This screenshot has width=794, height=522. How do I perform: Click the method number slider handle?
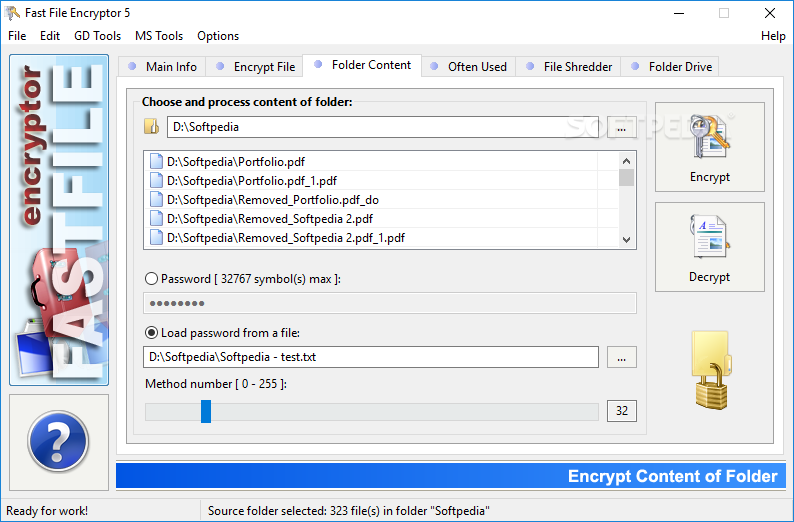(206, 411)
